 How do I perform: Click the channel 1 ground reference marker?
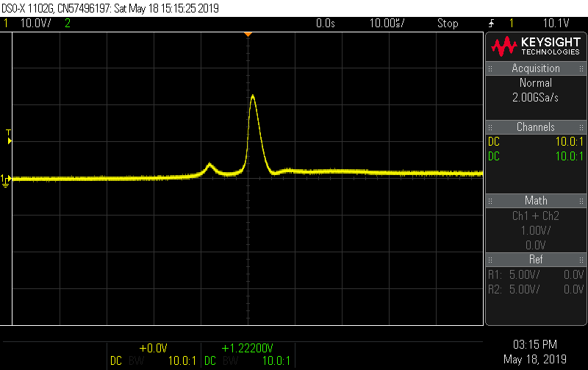6,180
